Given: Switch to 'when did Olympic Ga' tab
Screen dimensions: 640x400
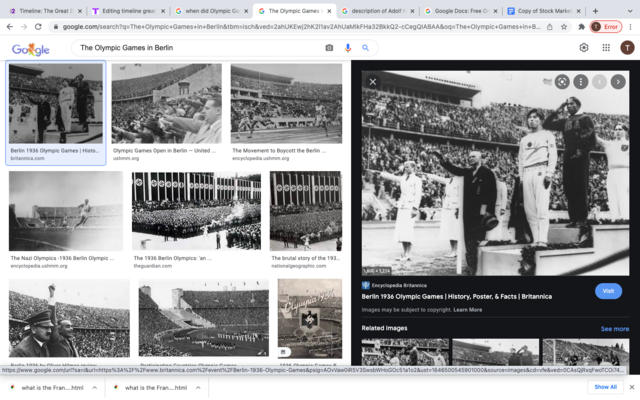Looking at the screenshot, I should point(212,11).
